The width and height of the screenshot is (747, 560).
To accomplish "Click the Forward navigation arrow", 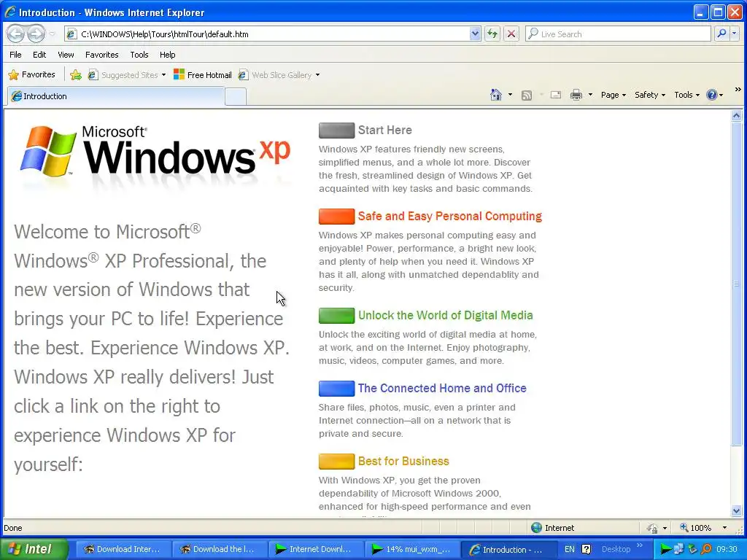I will pos(36,34).
